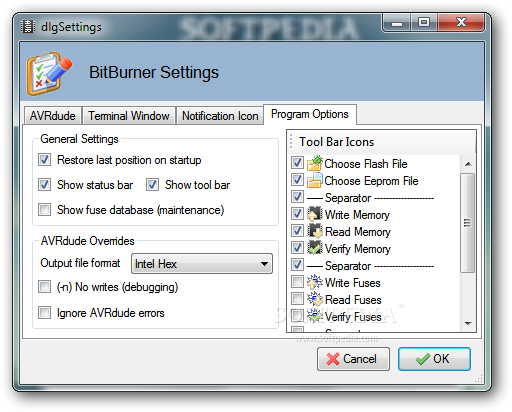The image size is (512, 412).
Task: Click the Cancel button
Action: 353,359
